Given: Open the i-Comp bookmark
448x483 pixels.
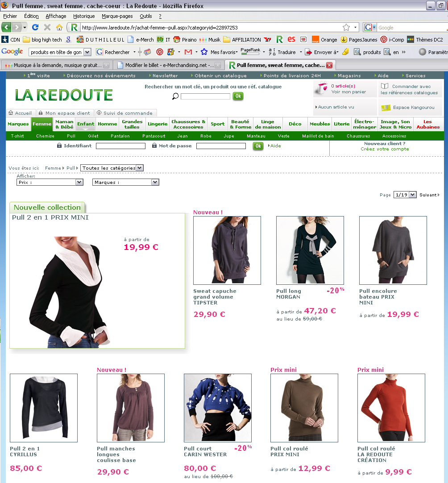Looking at the screenshot, I should pyautogui.click(x=392, y=40).
